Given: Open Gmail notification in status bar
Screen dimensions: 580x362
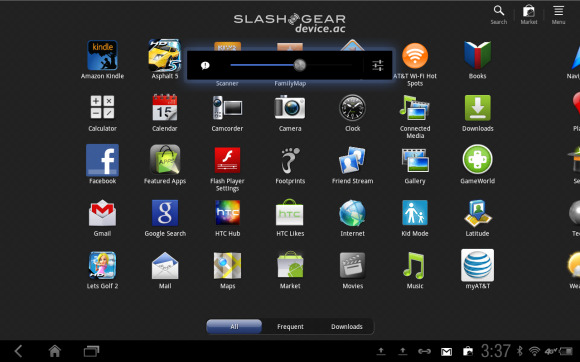Looking at the screenshot, I should (446, 351).
